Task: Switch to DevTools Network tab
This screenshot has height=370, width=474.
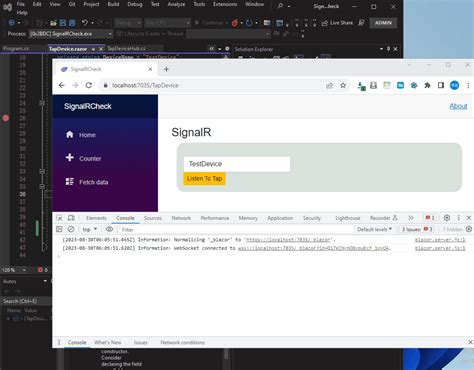Action: [x=181, y=218]
